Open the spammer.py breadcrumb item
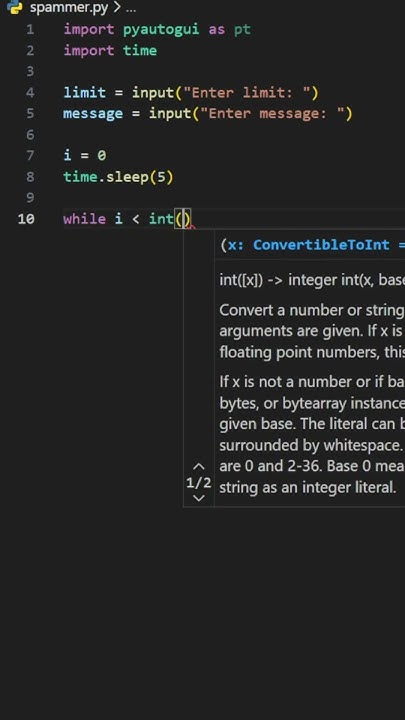 coord(69,8)
